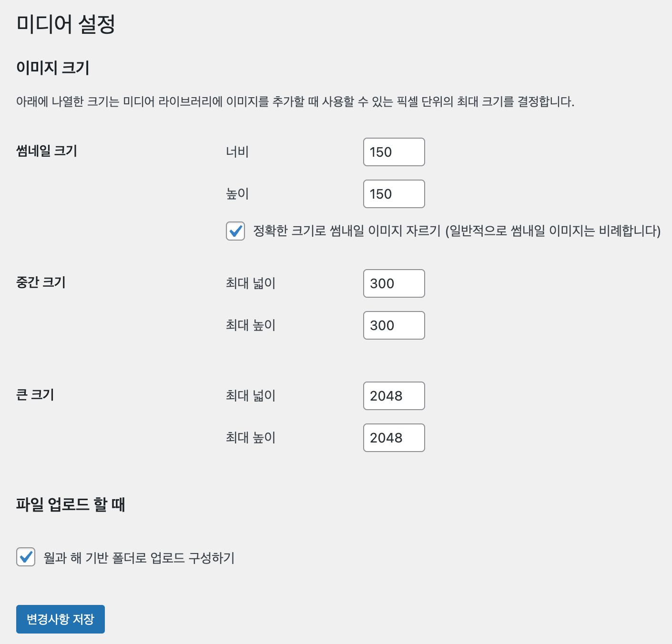Screen dimensions: 672x644
Task: Save settings with 변경사항 저장 button
Action: 61,619
